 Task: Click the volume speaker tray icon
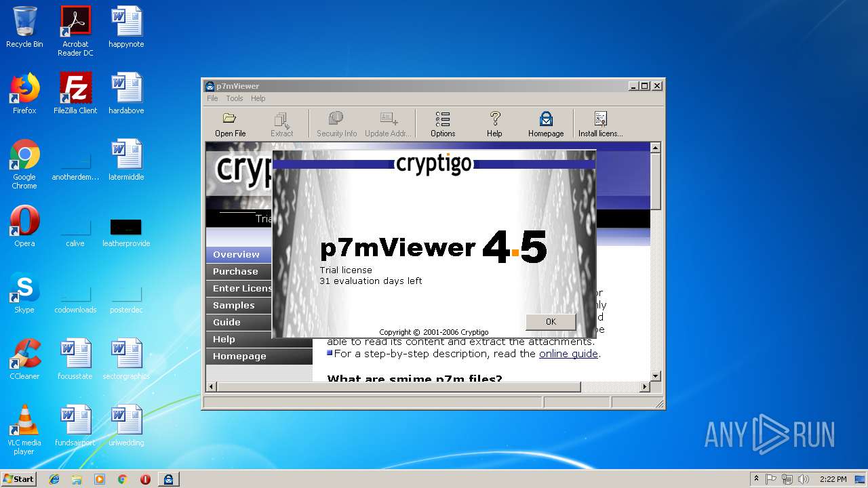(804, 479)
